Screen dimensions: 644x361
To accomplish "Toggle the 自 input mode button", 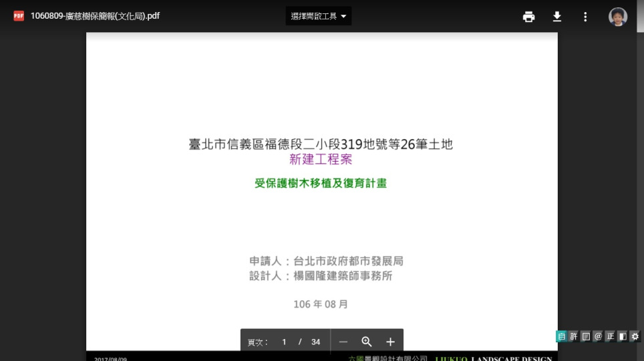I will pyautogui.click(x=561, y=336).
